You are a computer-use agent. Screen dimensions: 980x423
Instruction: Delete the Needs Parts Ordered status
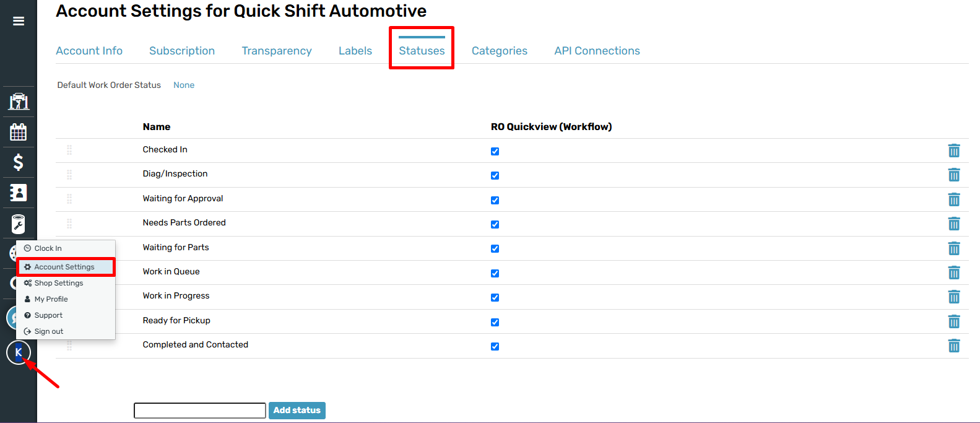pyautogui.click(x=954, y=224)
